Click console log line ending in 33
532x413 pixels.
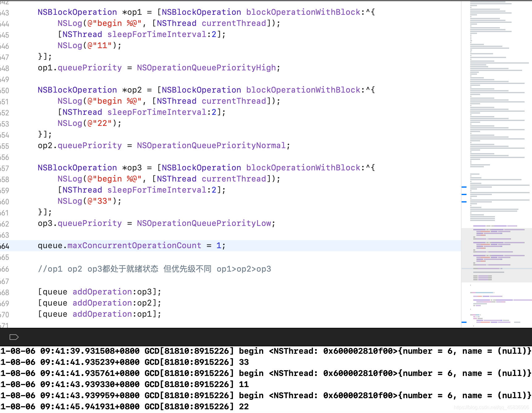click(125, 362)
